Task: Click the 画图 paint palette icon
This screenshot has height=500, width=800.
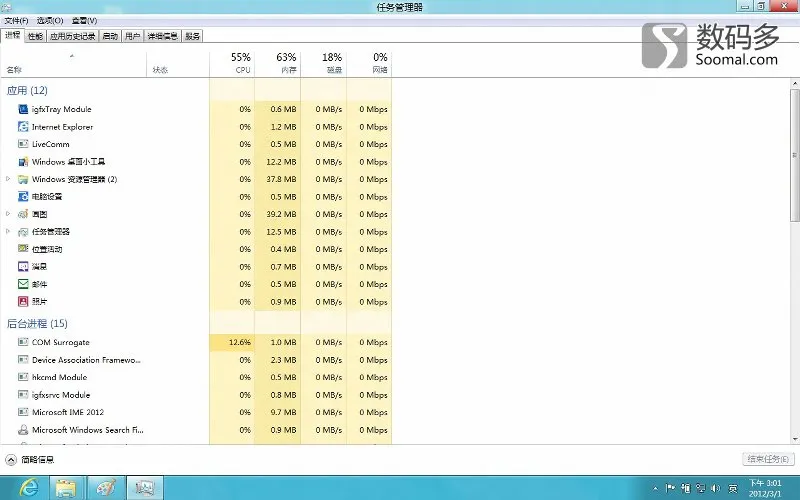Action: [x=23, y=214]
